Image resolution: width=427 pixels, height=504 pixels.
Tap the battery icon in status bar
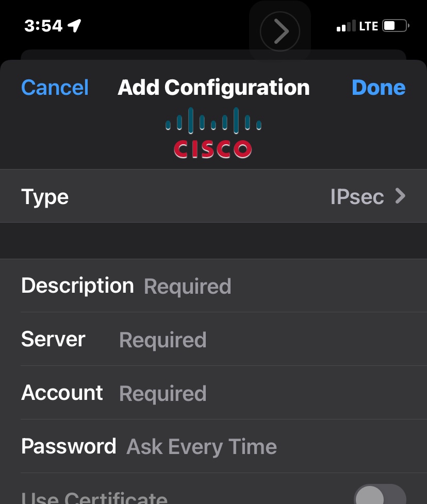(395, 25)
